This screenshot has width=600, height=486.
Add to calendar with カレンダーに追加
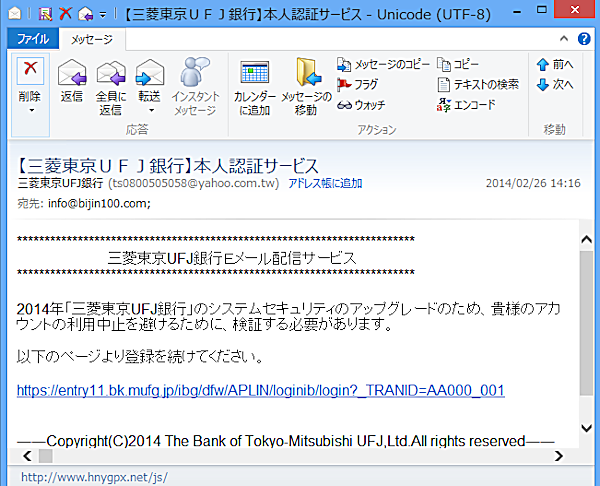pos(254,87)
